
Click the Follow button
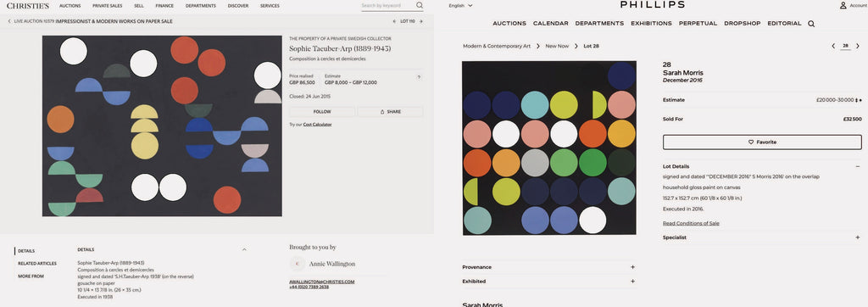(322, 111)
